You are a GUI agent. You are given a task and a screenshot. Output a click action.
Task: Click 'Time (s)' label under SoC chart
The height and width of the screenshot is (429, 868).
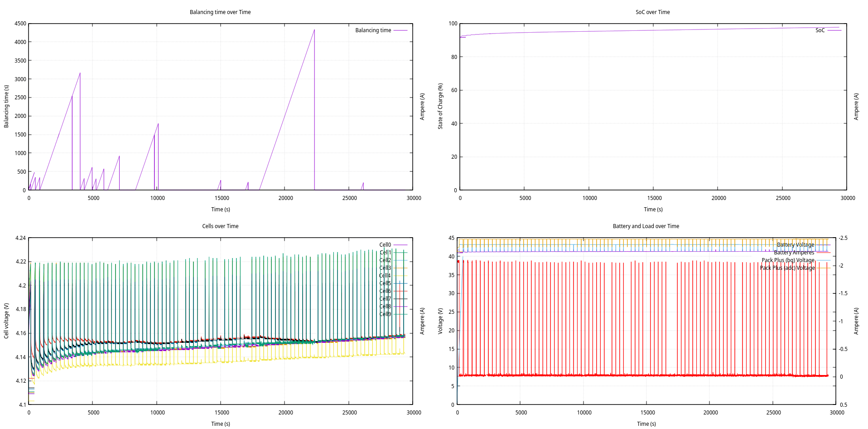[653, 210]
